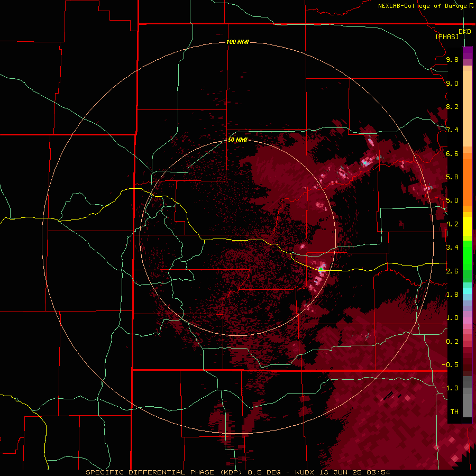This screenshot has height=476, width=476.
Task: Click the SPECIFIC DIFFERENTIAL PHASE (KDP) product title
Action: 166,472
